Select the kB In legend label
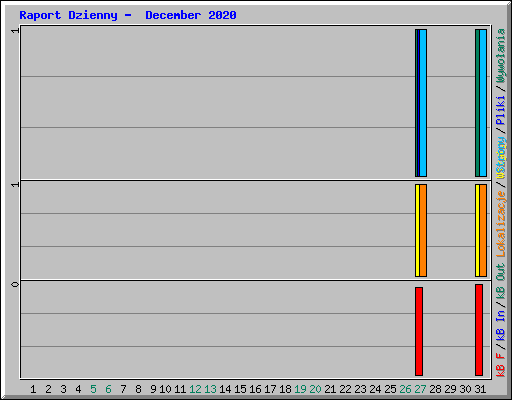Screen dimensions: 512x400 [x=501, y=325]
